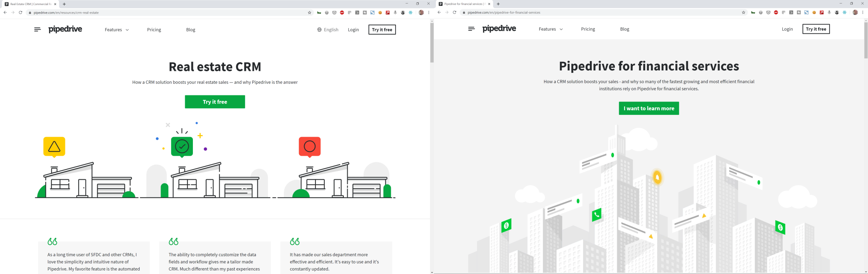Click Login in the left window
The image size is (868, 274).
click(x=353, y=30)
